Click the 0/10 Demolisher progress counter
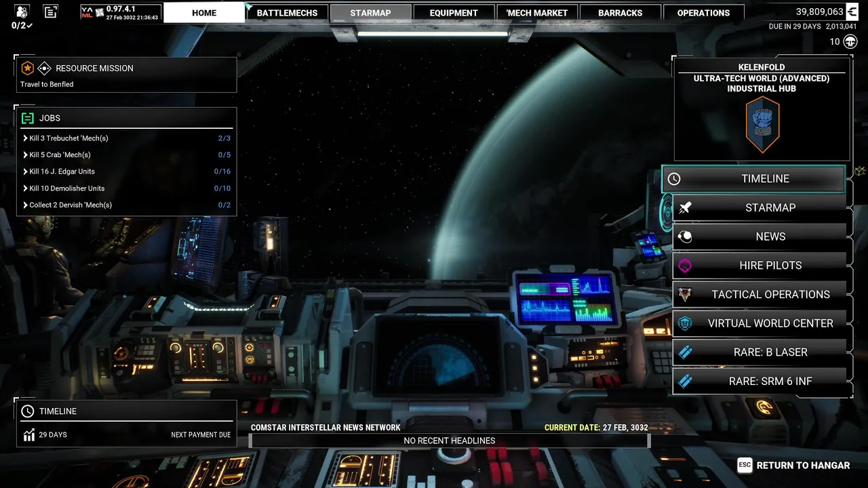 click(222, 188)
